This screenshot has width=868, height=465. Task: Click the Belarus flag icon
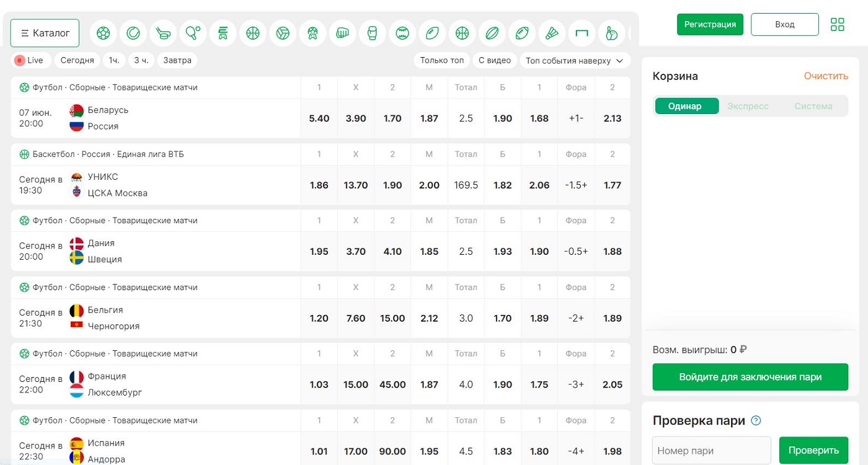point(76,110)
